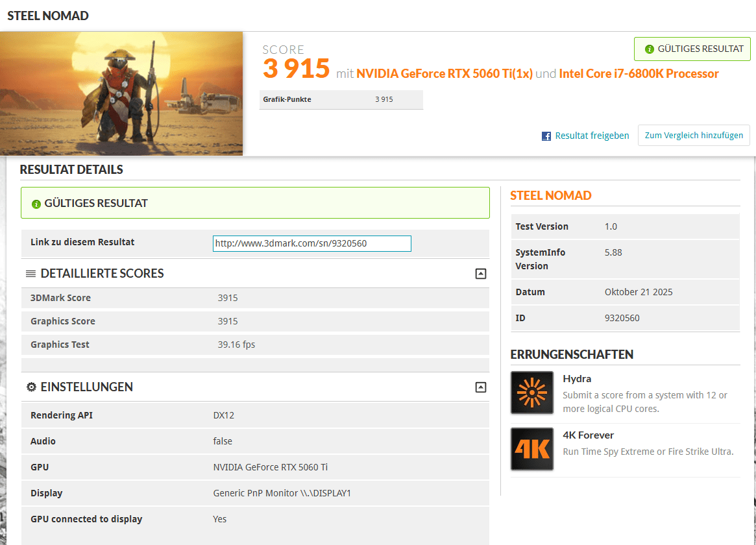The width and height of the screenshot is (756, 545).
Task: Click the Hydra achievement icon
Action: 532,393
